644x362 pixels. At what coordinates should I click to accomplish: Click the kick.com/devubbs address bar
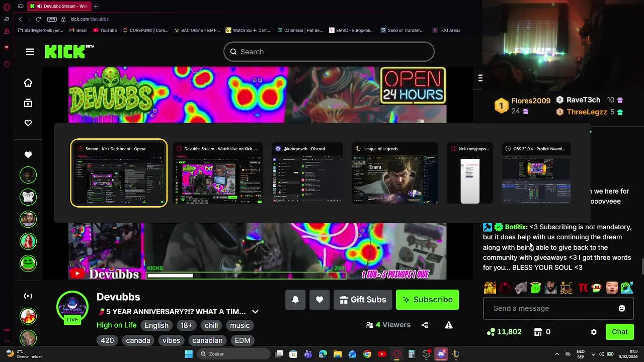(x=90, y=19)
